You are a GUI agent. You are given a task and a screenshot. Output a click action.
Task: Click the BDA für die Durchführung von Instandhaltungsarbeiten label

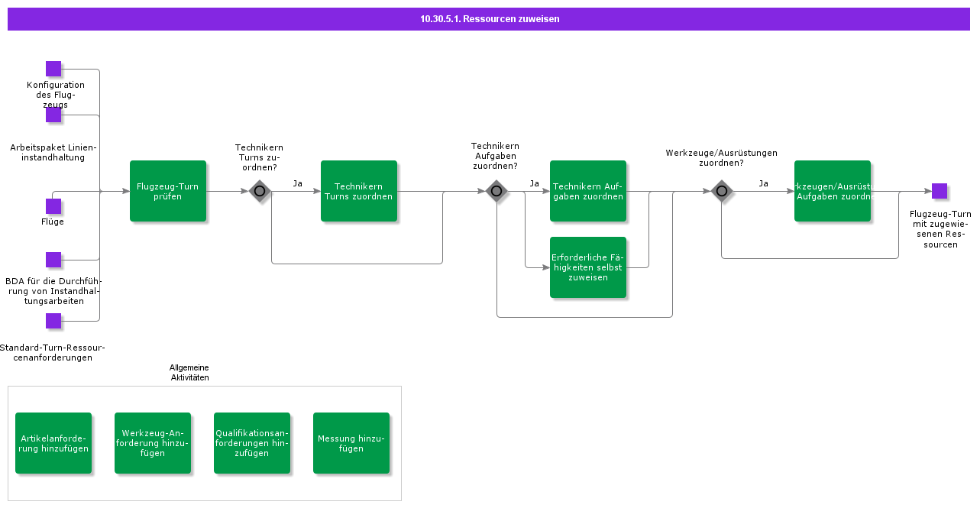pyautogui.click(x=53, y=291)
